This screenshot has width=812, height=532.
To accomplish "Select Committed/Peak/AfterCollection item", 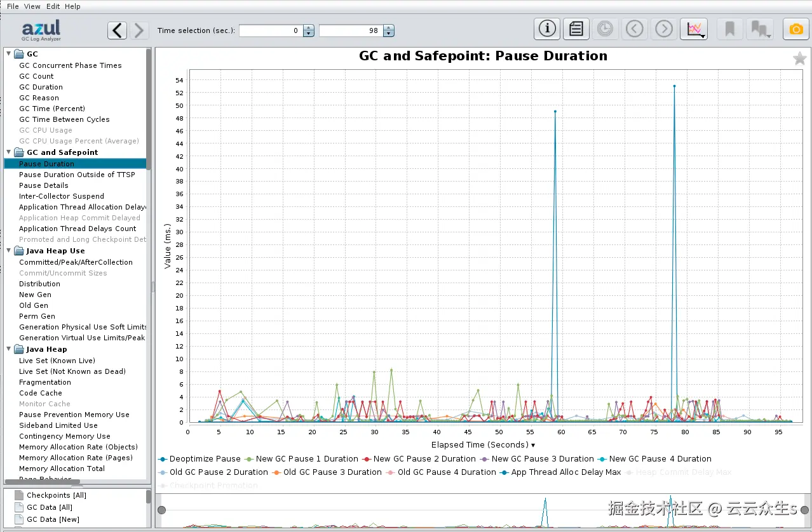I will (76, 262).
